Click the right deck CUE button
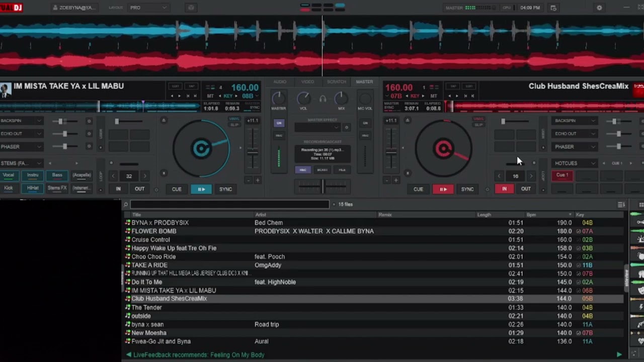Screen dimensions: 644x362 (418, 189)
